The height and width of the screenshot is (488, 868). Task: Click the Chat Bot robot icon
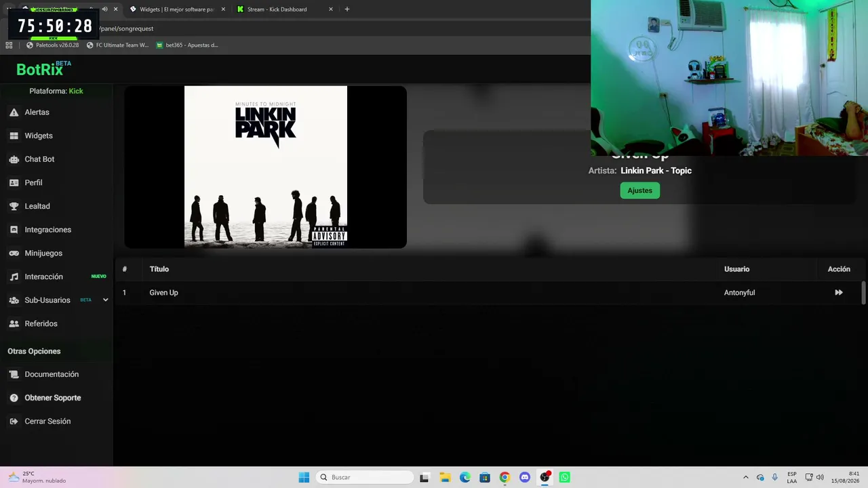(14, 159)
